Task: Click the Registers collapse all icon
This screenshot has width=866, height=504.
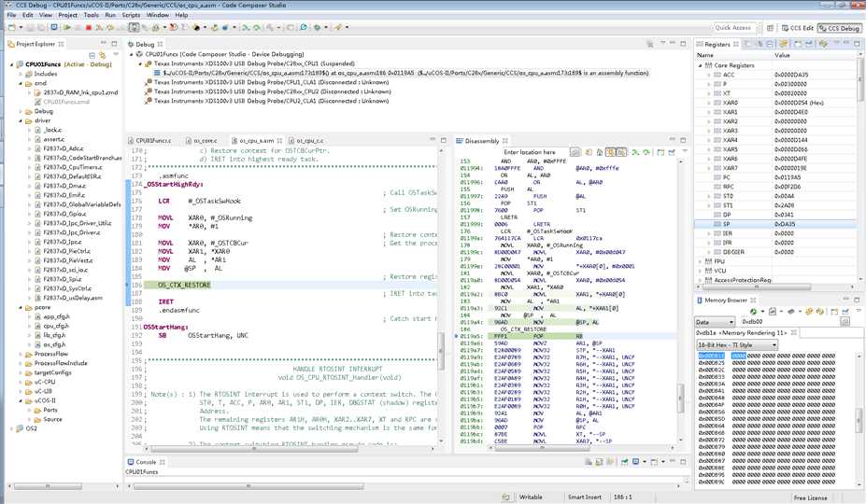Action: pyautogui.click(x=770, y=44)
